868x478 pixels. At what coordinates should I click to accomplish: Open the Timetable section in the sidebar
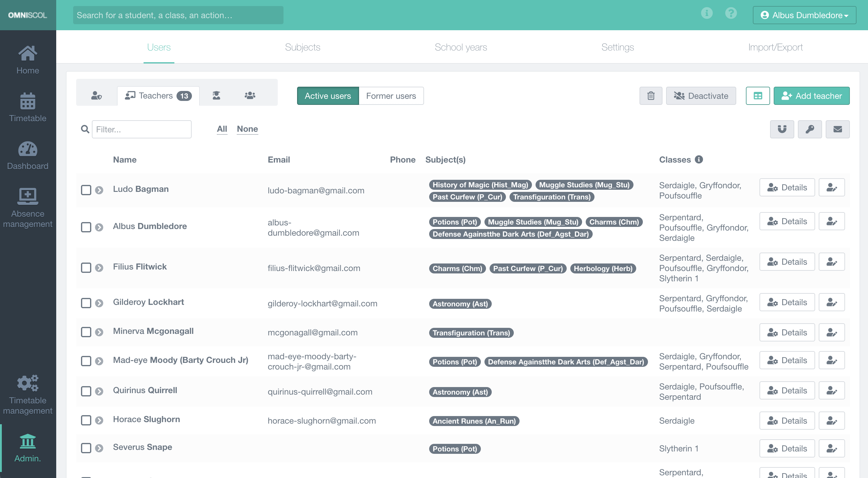[28, 107]
